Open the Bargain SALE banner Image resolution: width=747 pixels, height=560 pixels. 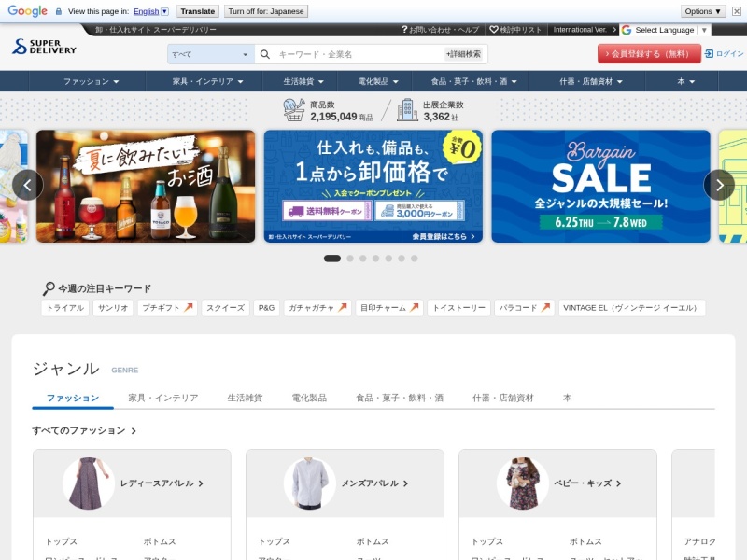tap(600, 186)
